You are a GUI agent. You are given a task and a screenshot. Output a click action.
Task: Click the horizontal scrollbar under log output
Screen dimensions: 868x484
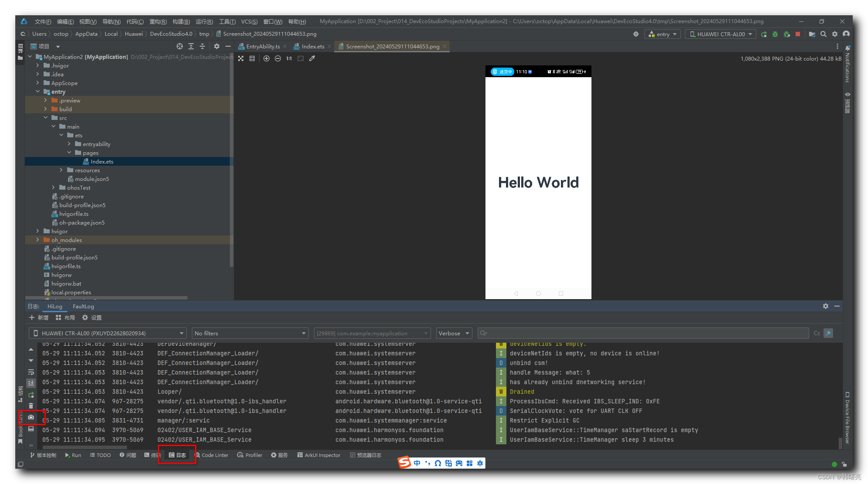(85, 447)
